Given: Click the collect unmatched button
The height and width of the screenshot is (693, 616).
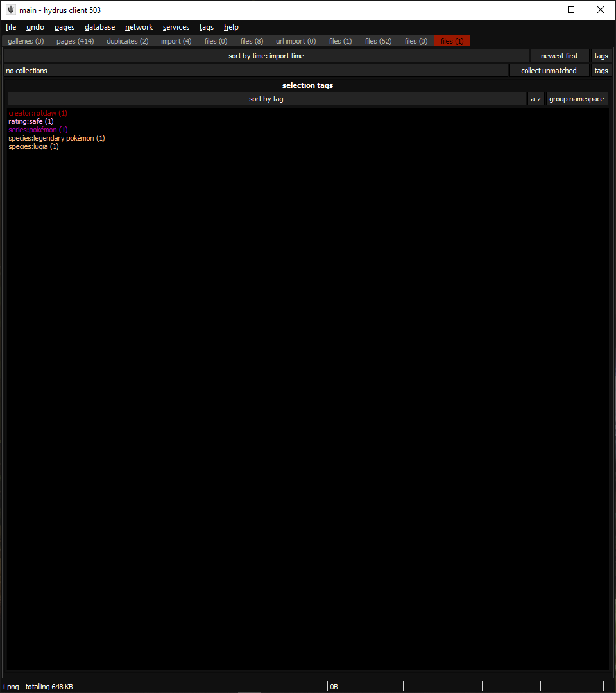Looking at the screenshot, I should (x=549, y=70).
